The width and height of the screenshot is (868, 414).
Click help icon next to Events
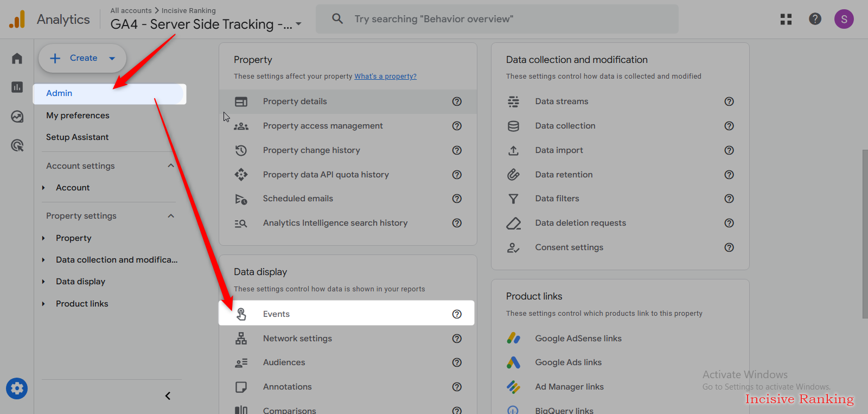(x=457, y=314)
